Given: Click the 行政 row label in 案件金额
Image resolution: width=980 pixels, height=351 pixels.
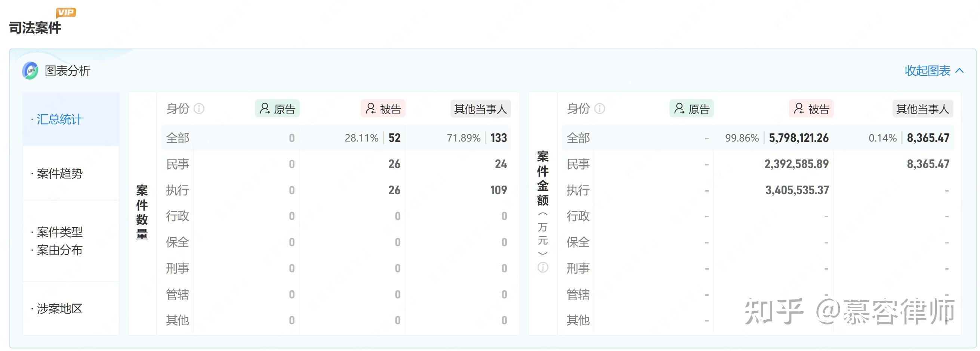Looking at the screenshot, I should pyautogui.click(x=578, y=216).
